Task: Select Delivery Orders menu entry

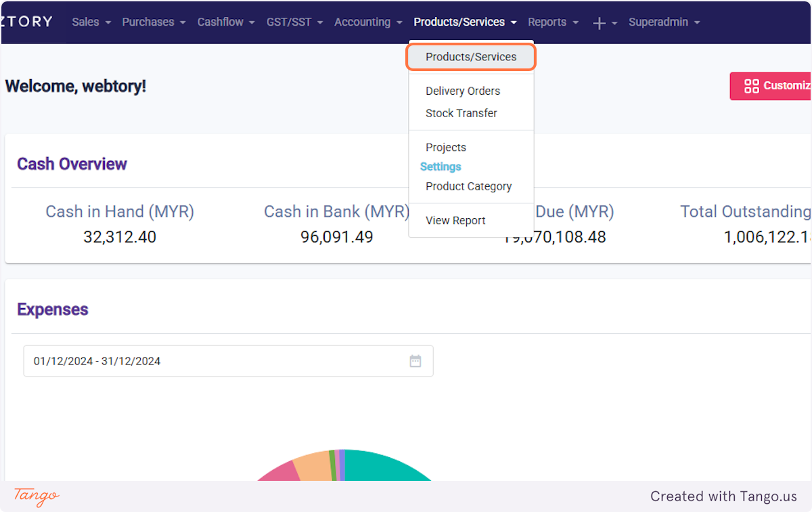Action: [x=463, y=91]
